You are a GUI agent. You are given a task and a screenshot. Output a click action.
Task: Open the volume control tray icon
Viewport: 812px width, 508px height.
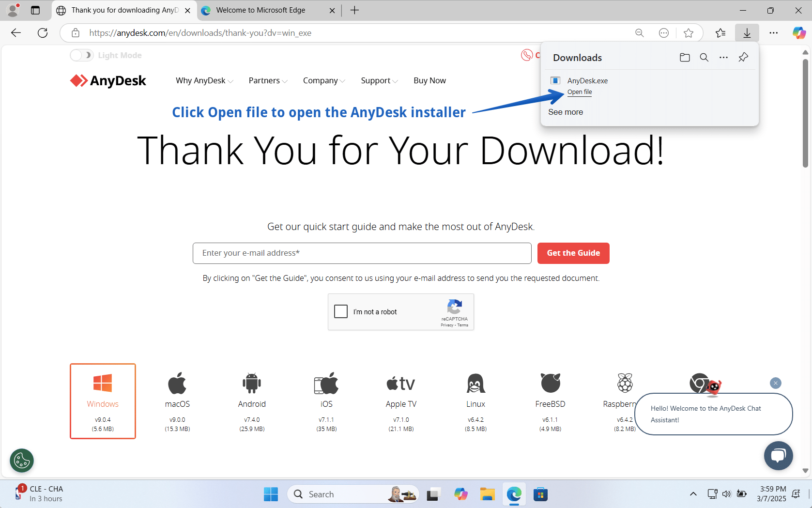[x=727, y=494]
